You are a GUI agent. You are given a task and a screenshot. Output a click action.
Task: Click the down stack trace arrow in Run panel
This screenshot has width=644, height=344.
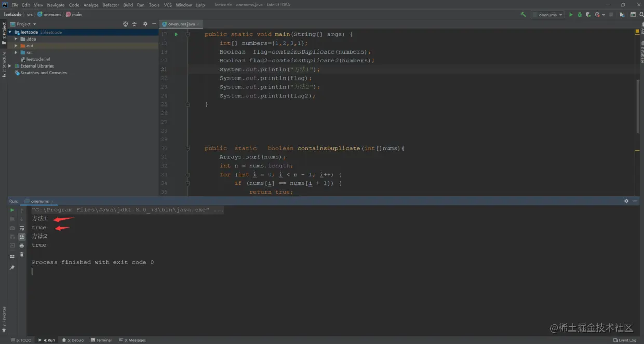(22, 219)
